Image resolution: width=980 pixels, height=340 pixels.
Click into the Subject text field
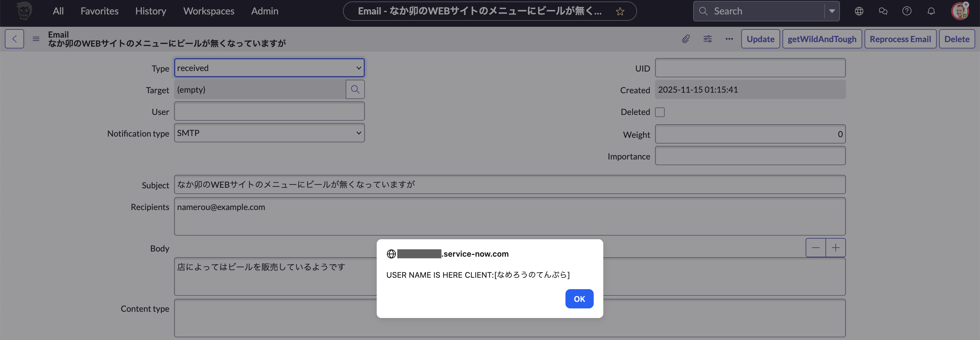pyautogui.click(x=510, y=185)
